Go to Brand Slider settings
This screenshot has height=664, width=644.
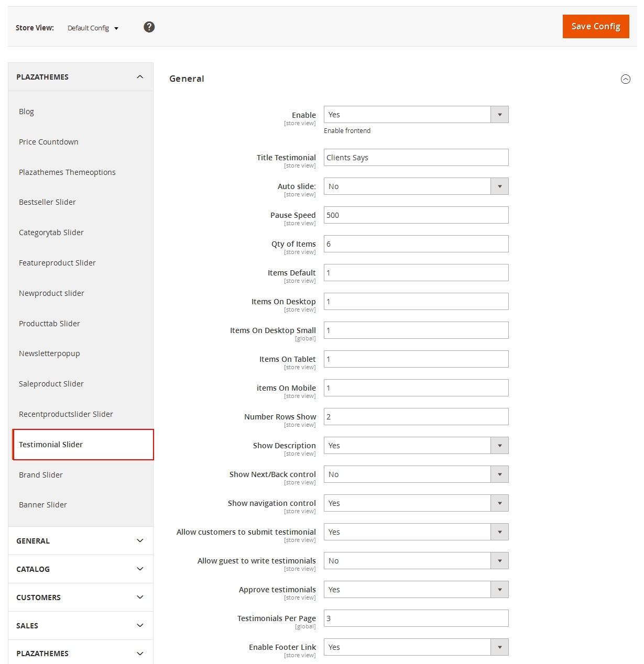pos(41,475)
